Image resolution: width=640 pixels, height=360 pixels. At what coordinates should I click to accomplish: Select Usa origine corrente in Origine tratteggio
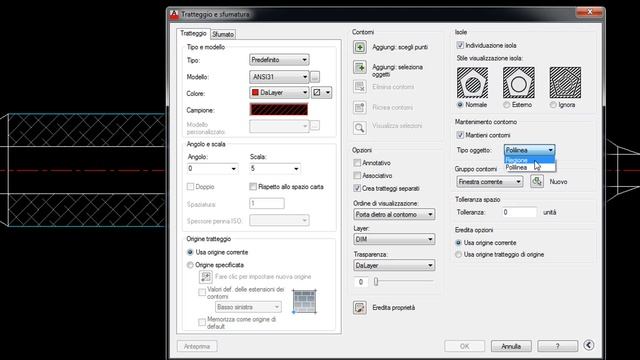pos(190,252)
